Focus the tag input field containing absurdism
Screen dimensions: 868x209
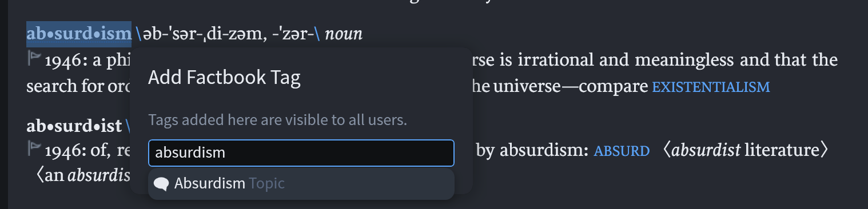(x=301, y=153)
